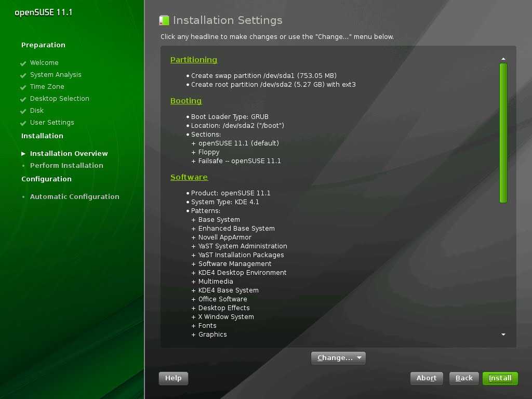Click the Office Software pattern

click(222, 299)
